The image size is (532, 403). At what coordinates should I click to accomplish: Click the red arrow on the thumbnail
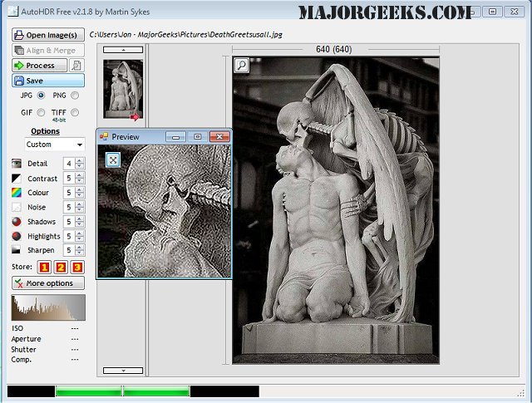[135, 117]
